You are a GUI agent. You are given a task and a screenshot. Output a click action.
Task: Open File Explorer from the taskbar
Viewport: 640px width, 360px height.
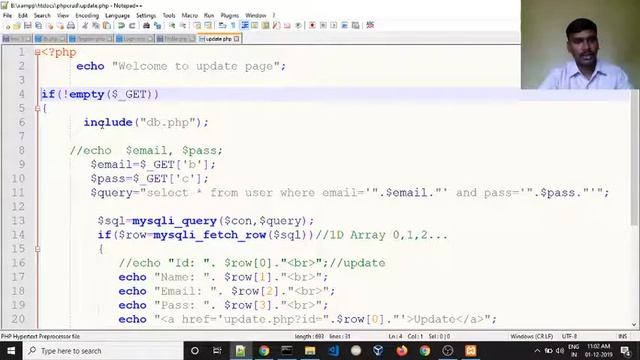coord(310,351)
